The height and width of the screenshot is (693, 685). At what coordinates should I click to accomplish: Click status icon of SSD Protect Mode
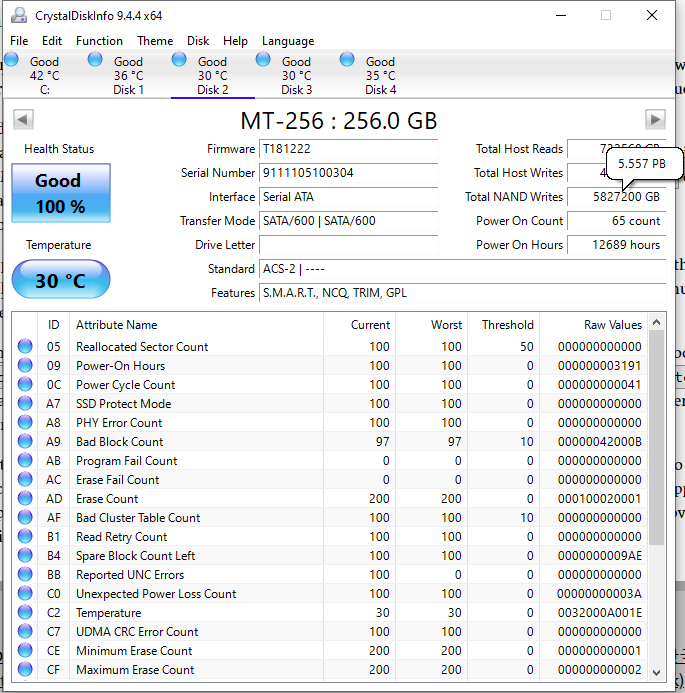coord(25,403)
